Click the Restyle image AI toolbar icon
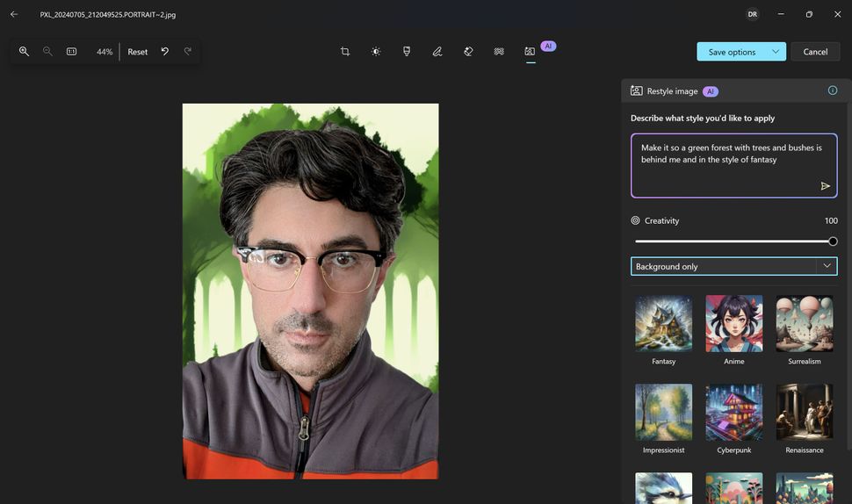The width and height of the screenshot is (852, 504). [x=530, y=52]
